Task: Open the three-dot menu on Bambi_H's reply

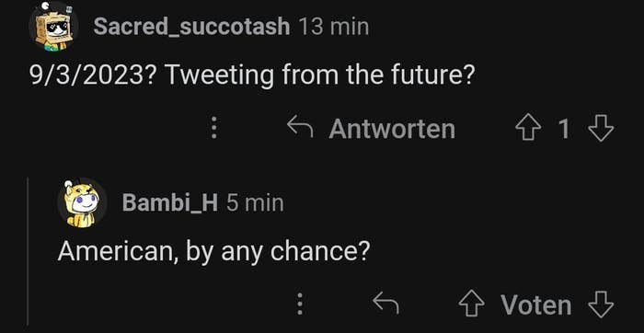Action: (x=300, y=304)
